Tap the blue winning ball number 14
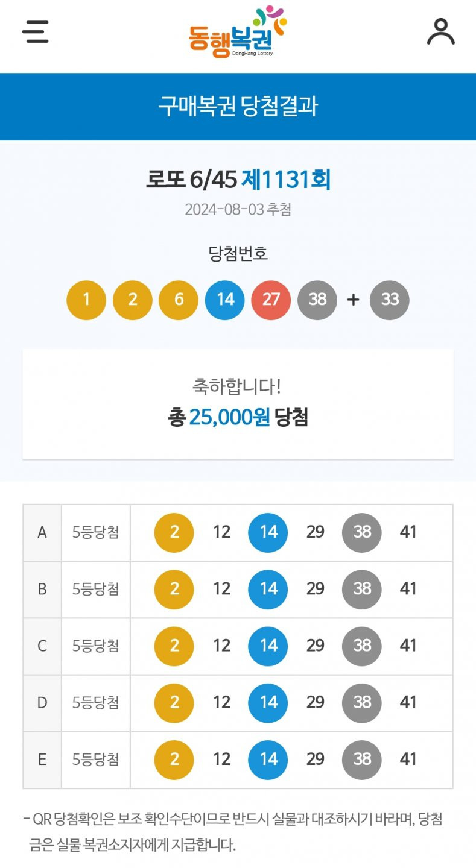This screenshot has height=868, width=476. click(225, 300)
